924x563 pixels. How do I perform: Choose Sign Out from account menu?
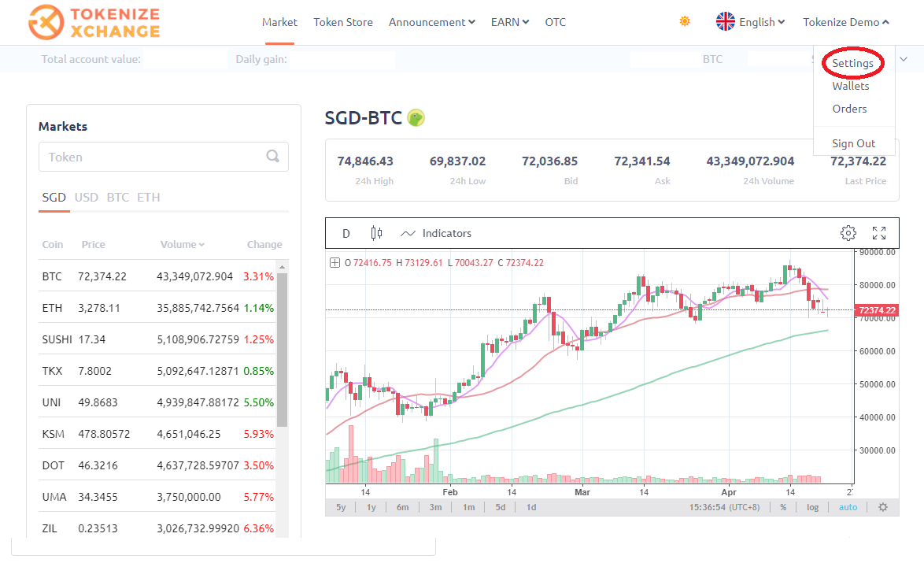pyautogui.click(x=853, y=143)
